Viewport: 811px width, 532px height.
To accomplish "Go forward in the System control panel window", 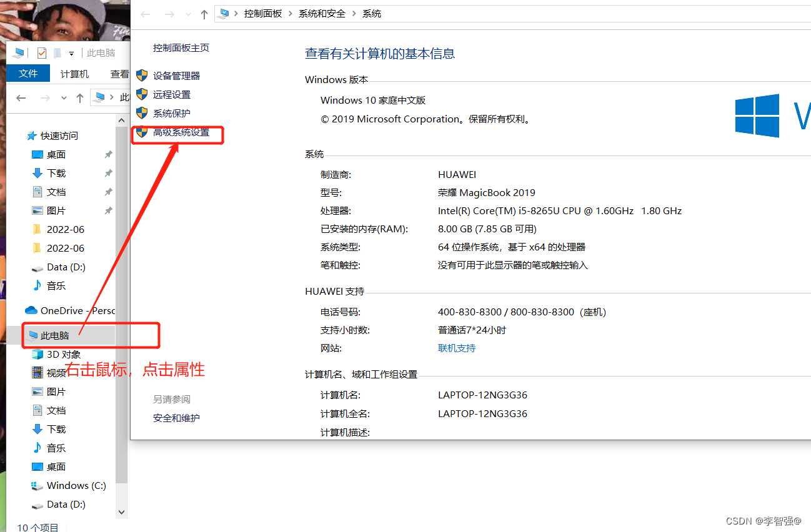I will pyautogui.click(x=169, y=14).
